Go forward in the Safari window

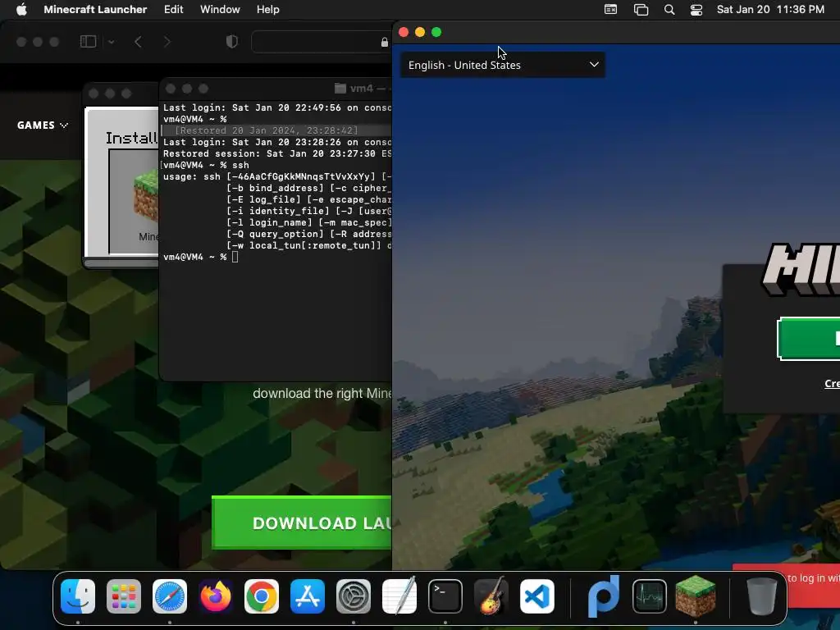[167, 42]
